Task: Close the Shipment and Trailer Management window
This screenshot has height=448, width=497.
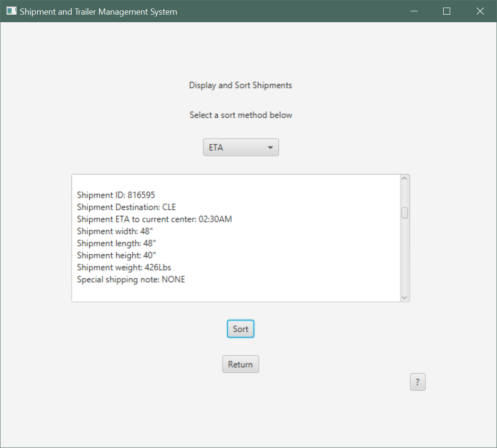Action: (480, 11)
